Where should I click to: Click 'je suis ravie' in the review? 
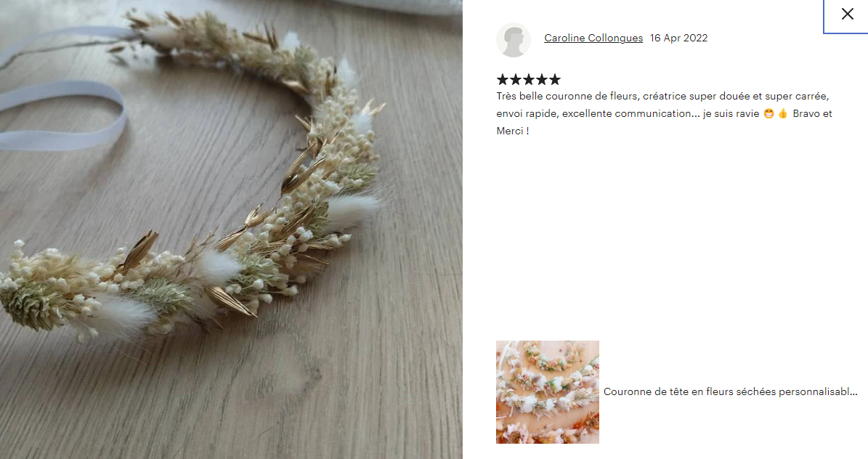click(731, 113)
